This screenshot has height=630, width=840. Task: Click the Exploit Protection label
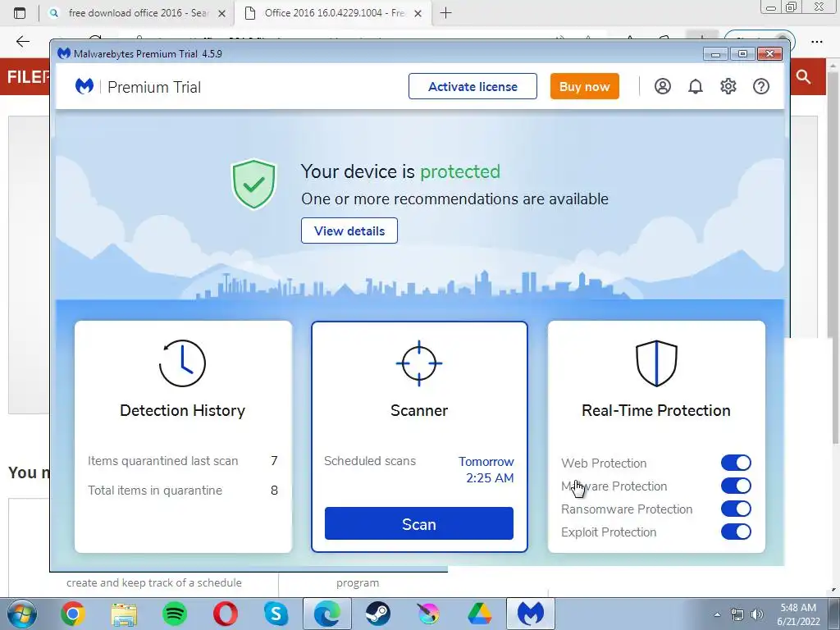(x=609, y=532)
